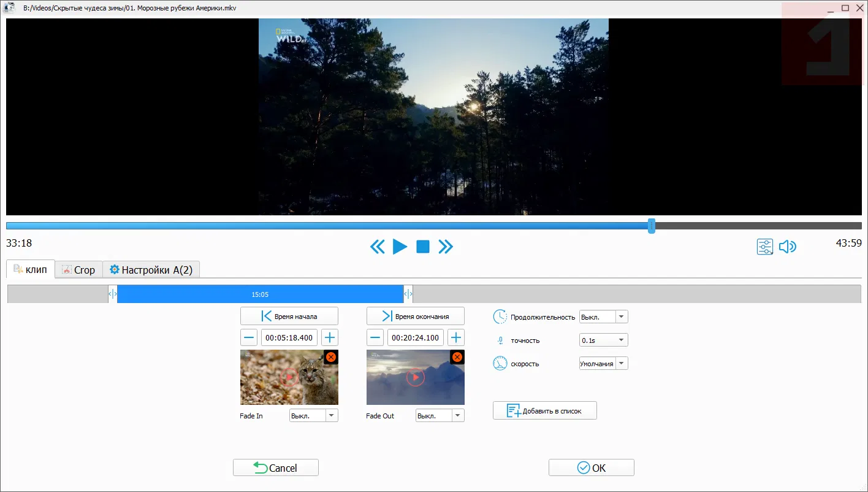Click the Добавить в список button
This screenshot has width=868, height=492.
[545, 410]
